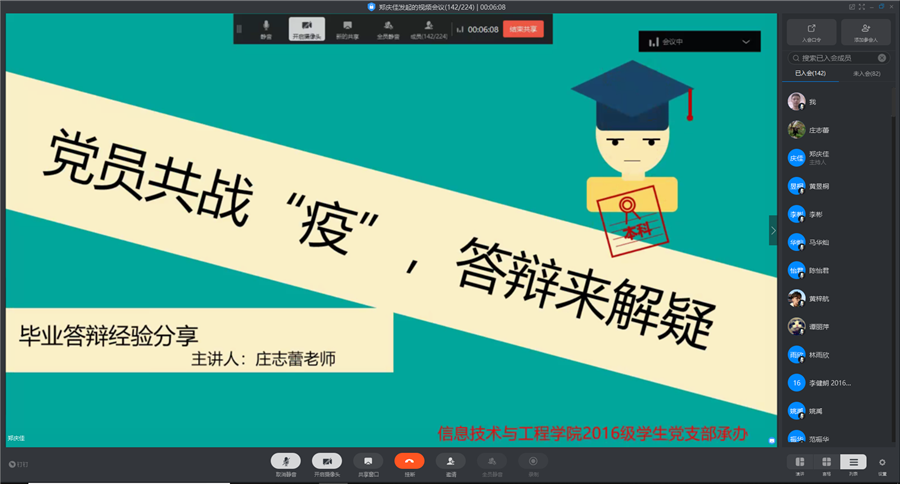Collapse the participant panel with side arrow

(772, 230)
